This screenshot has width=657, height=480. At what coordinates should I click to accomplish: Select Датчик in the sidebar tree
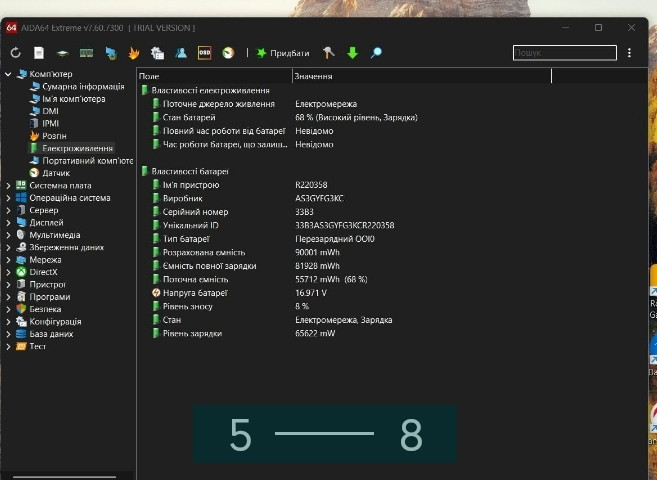point(56,173)
